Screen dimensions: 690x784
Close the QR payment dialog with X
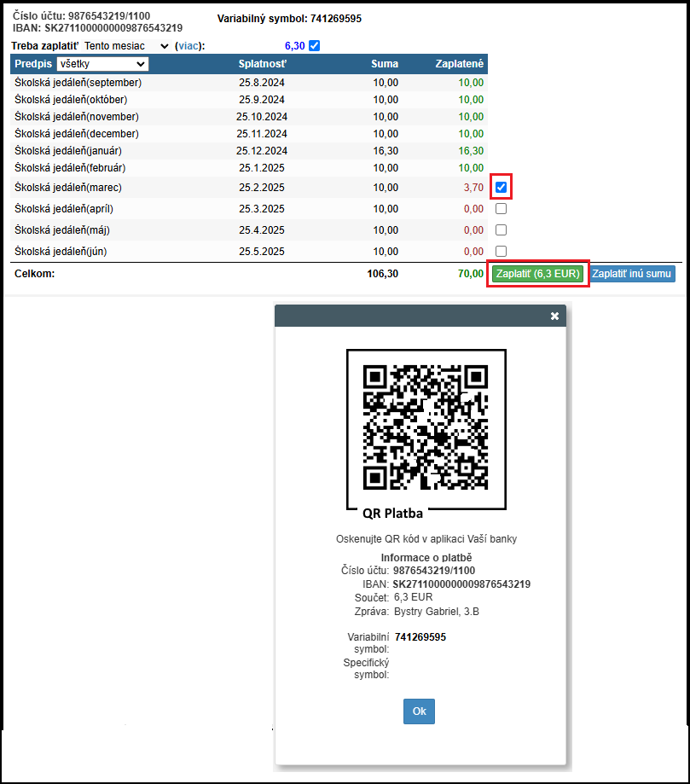click(554, 316)
